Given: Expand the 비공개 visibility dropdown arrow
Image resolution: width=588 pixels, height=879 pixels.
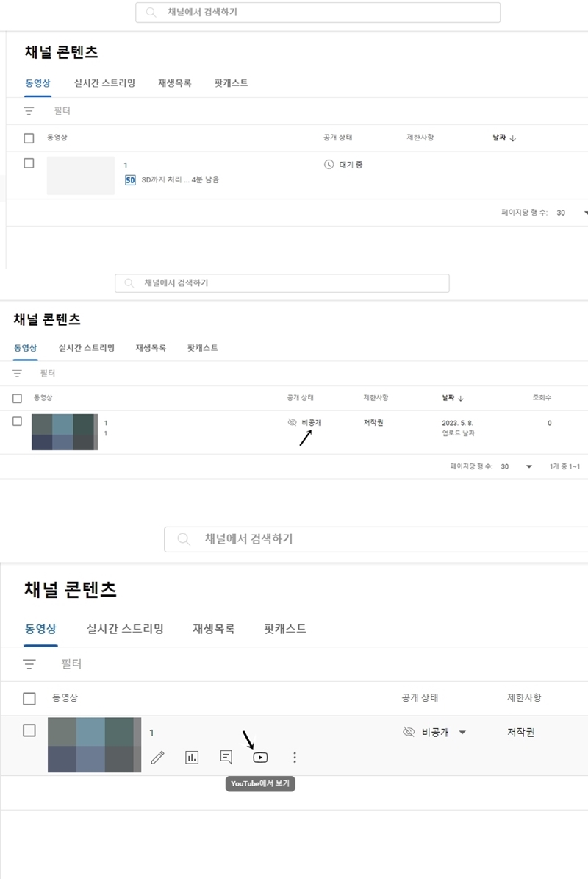Looking at the screenshot, I should (462, 732).
